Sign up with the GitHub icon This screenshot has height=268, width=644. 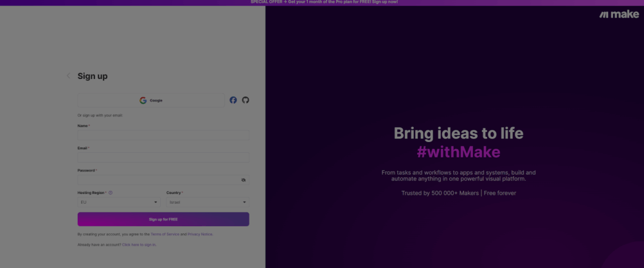pyautogui.click(x=246, y=100)
